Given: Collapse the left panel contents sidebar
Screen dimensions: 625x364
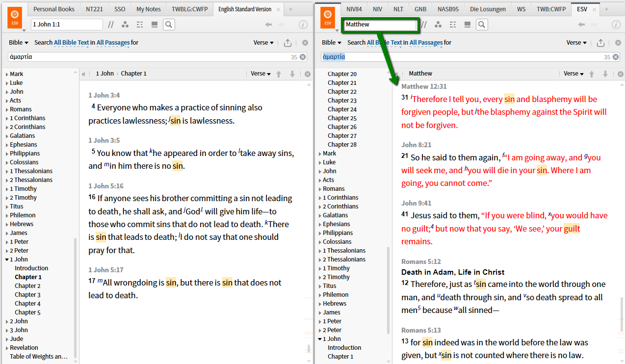Looking at the screenshot, I should click(83, 74).
